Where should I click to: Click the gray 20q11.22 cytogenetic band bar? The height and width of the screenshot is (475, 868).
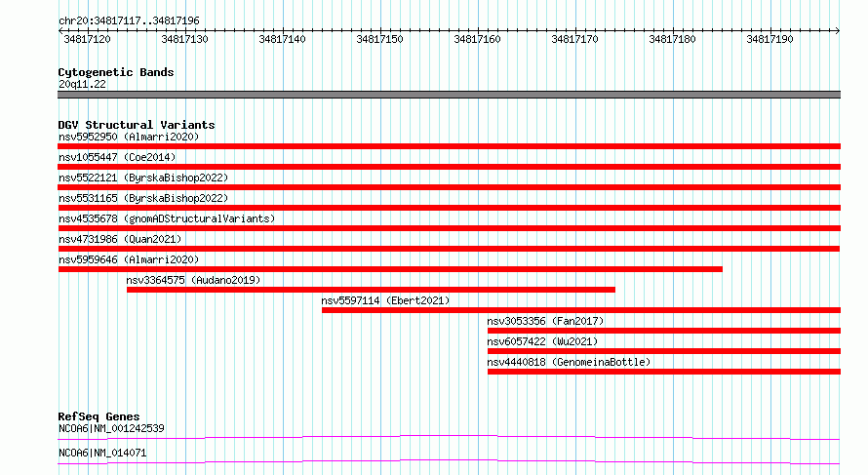pos(449,95)
